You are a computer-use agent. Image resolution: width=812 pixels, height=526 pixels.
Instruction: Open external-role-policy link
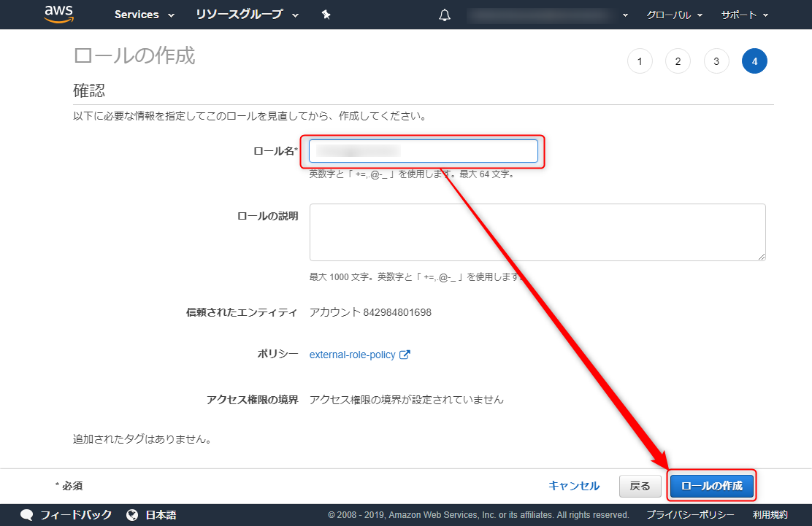(x=352, y=355)
